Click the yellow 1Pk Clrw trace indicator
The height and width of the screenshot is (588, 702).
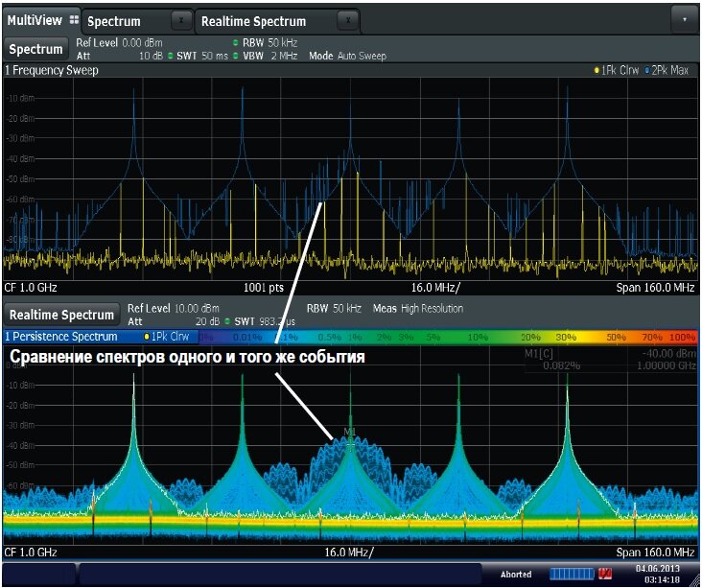[616, 70]
